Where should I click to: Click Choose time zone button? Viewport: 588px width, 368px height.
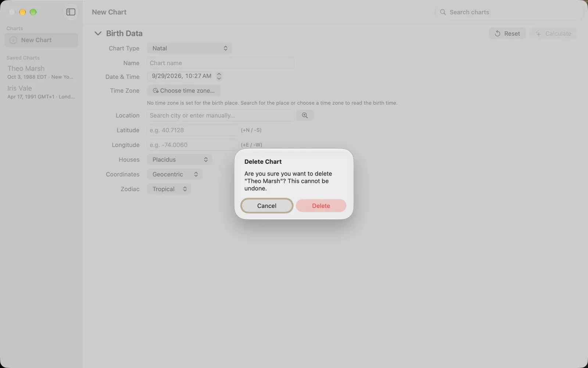[x=184, y=91]
